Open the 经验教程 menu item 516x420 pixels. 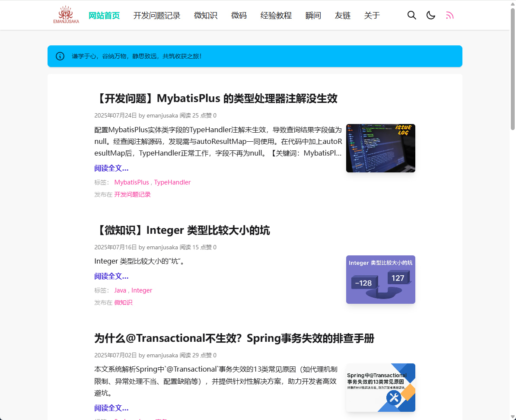click(276, 16)
